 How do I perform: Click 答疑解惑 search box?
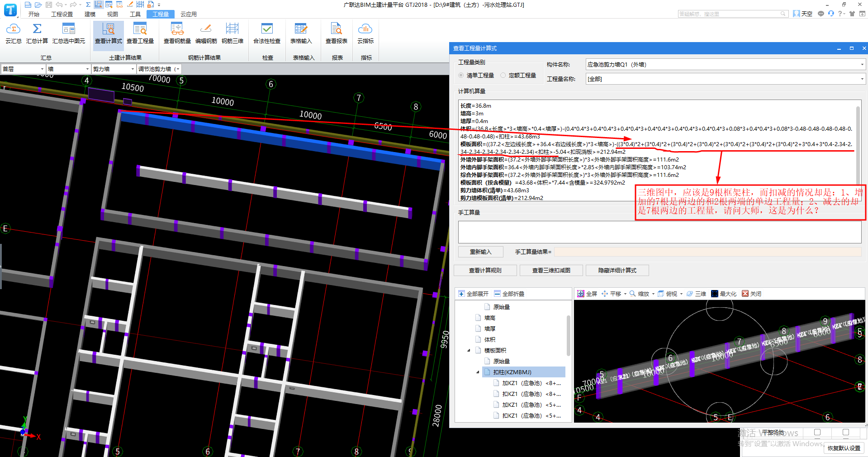[x=733, y=14]
